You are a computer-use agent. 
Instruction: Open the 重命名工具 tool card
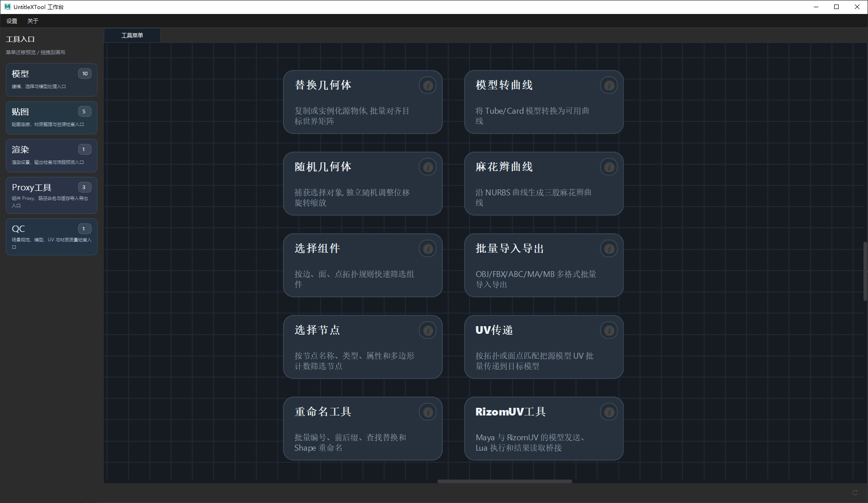[x=362, y=429]
